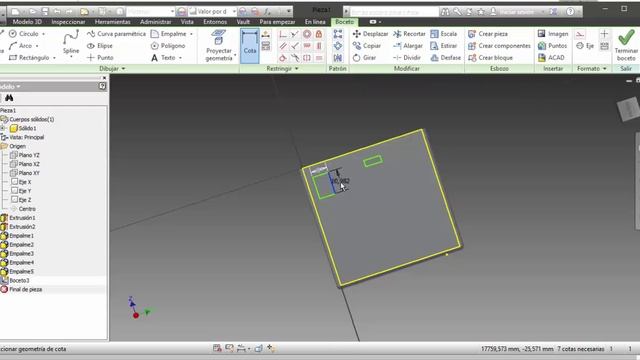Image resolution: width=640 pixels, height=360 pixels.
Task: Open the Rectángulo dropdown arrow
Action: click(x=54, y=58)
